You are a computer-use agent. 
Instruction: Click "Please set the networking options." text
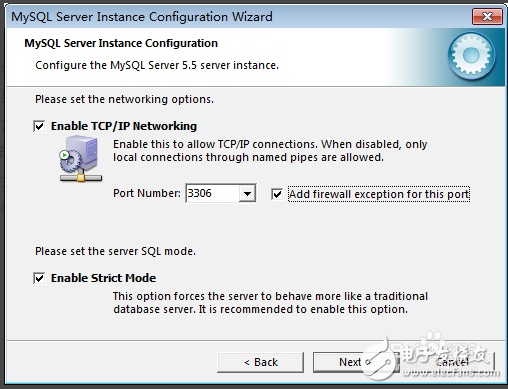tap(124, 99)
